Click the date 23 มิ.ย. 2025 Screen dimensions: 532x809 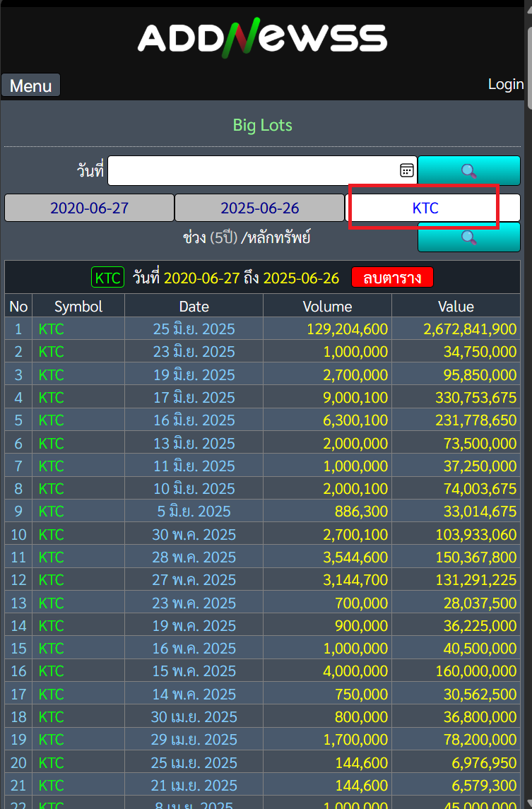pyautogui.click(x=194, y=351)
